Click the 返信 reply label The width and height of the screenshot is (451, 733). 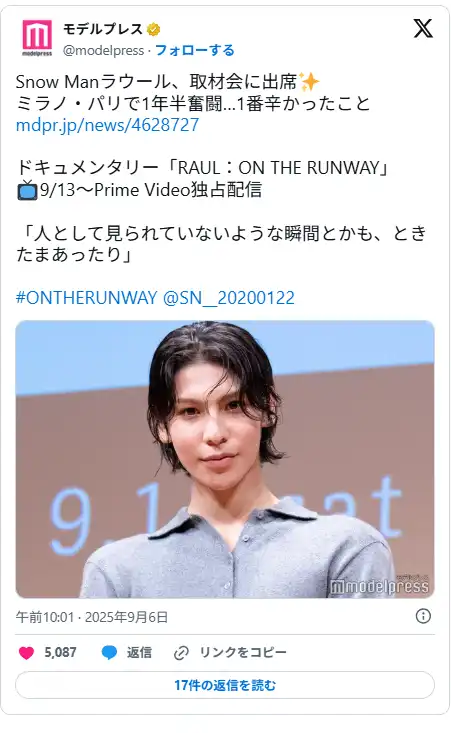point(139,652)
